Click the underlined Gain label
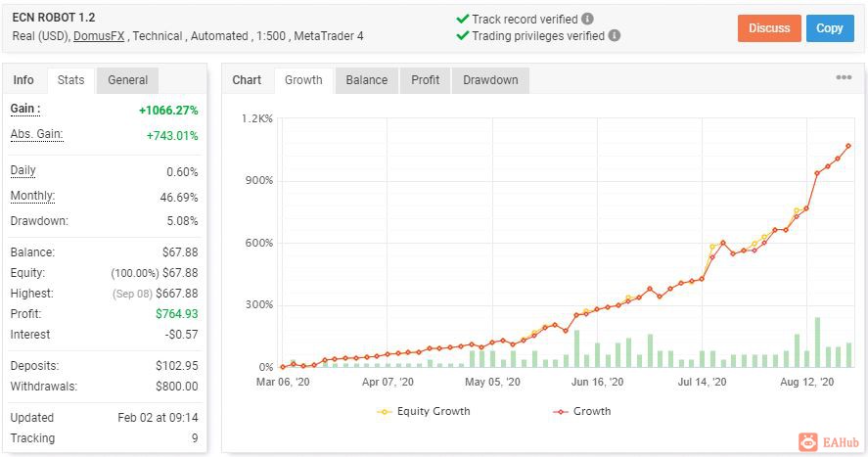868x457 pixels. [x=24, y=109]
